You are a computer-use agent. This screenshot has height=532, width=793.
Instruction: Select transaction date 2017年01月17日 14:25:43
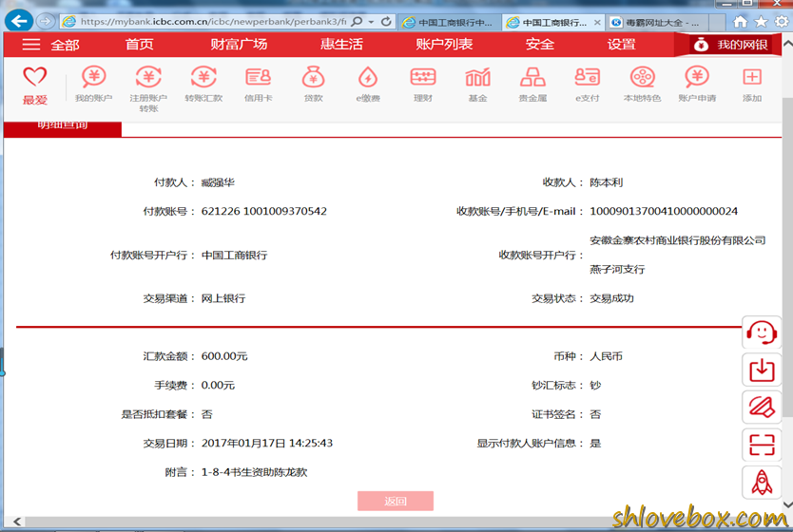267,443
